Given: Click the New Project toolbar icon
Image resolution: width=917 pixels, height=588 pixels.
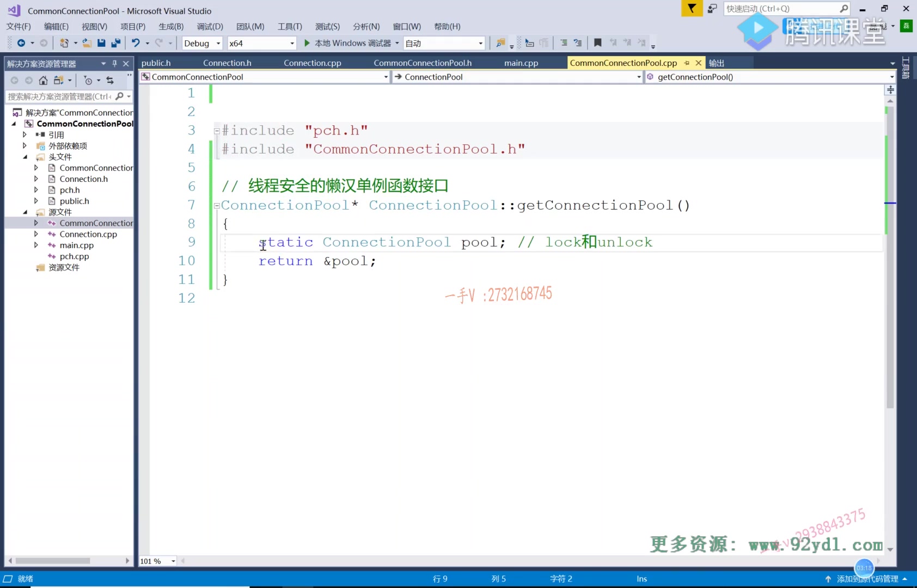Looking at the screenshot, I should coord(64,43).
